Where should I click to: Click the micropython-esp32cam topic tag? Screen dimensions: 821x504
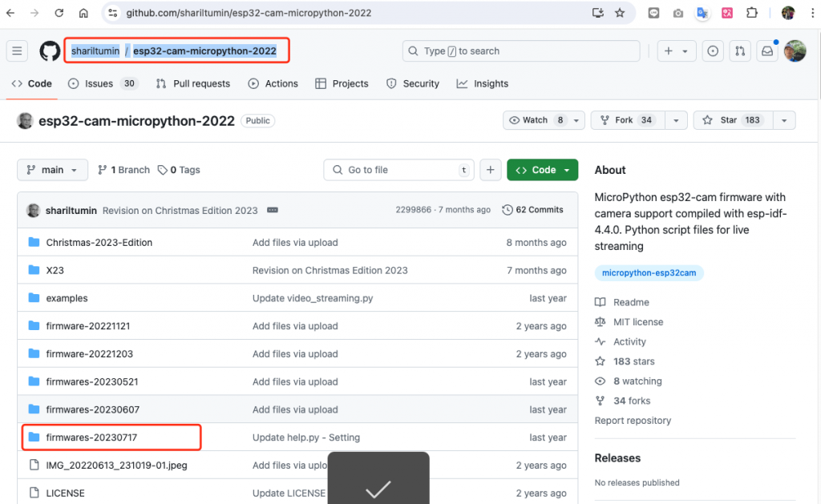pos(649,272)
